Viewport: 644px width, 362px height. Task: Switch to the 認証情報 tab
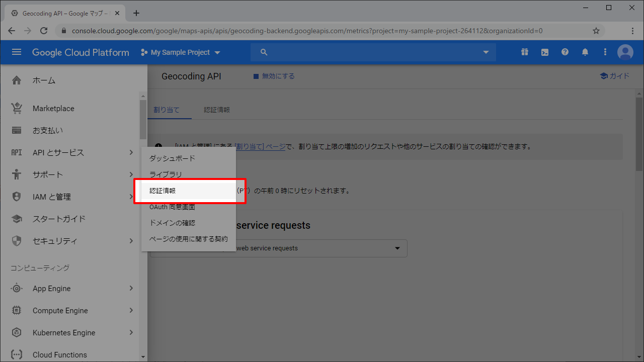(x=217, y=110)
